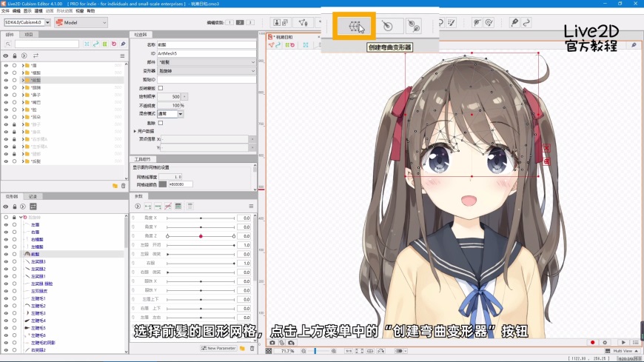Hide the 左睫毛2 item in deformer list

(6, 306)
